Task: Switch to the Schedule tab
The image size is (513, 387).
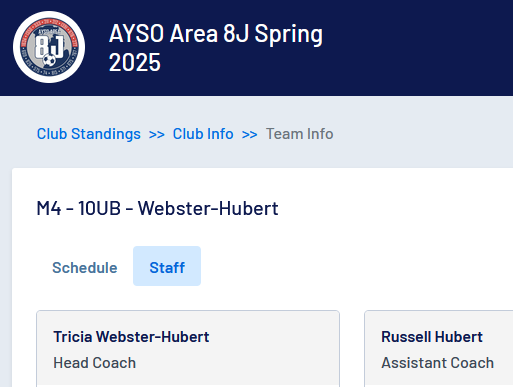Action: [x=85, y=268]
